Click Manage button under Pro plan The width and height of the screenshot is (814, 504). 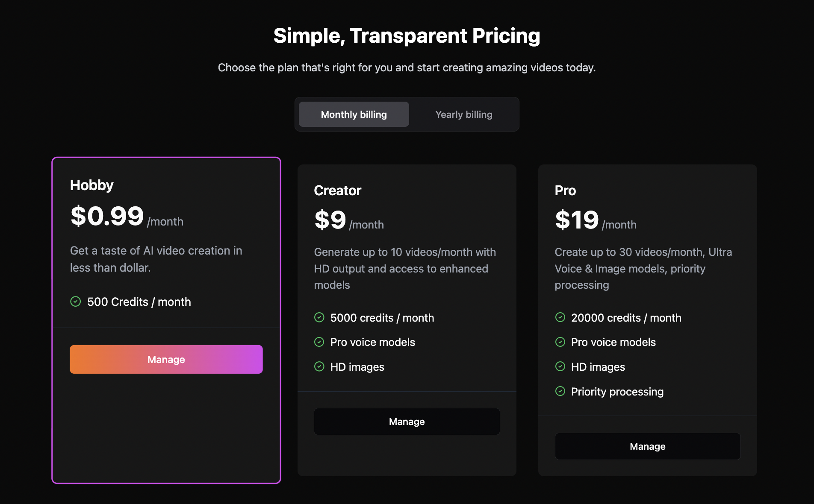[647, 446]
